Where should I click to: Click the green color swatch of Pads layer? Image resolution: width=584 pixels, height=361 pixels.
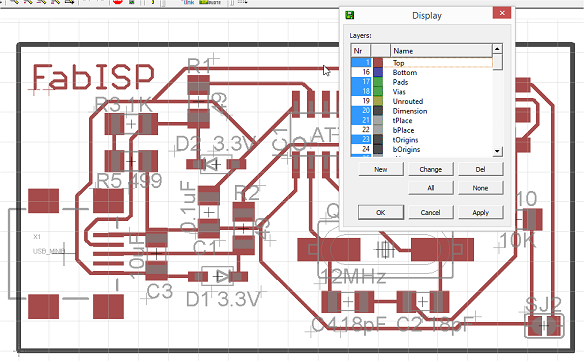pyautogui.click(x=378, y=82)
